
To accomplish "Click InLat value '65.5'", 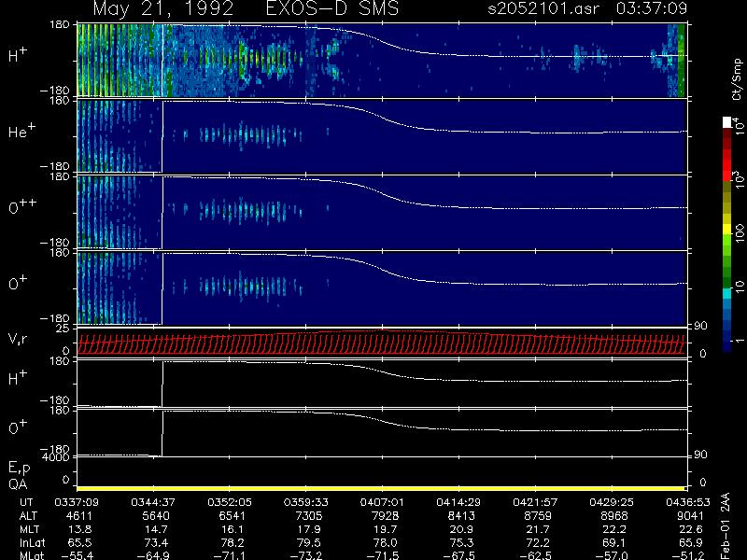I will [81, 542].
